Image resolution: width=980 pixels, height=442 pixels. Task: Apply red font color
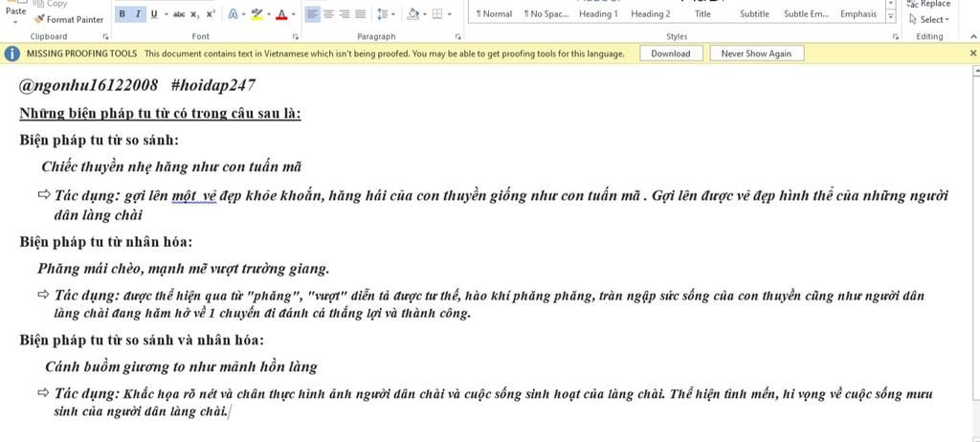281,13
